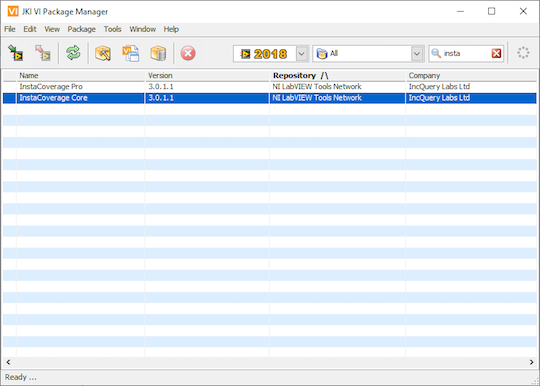This screenshot has width=540, height=386.
Task: Clear the 'insta' search filter
Action: coord(496,53)
